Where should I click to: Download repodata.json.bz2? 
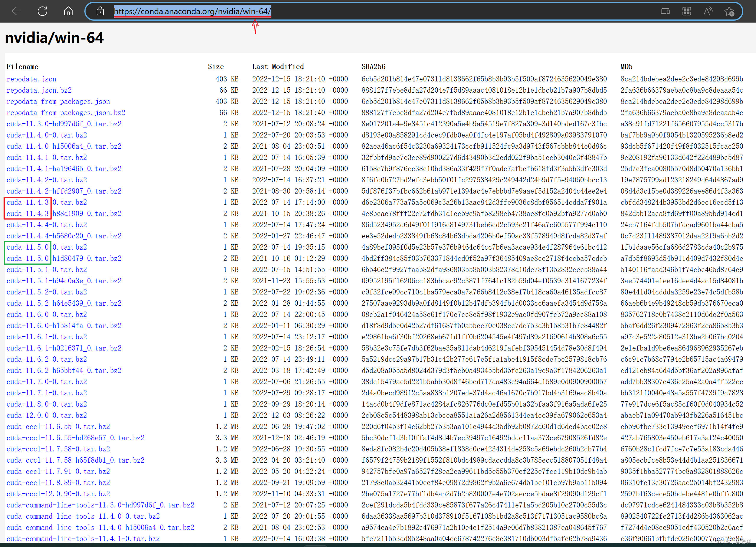pyautogui.click(x=39, y=90)
